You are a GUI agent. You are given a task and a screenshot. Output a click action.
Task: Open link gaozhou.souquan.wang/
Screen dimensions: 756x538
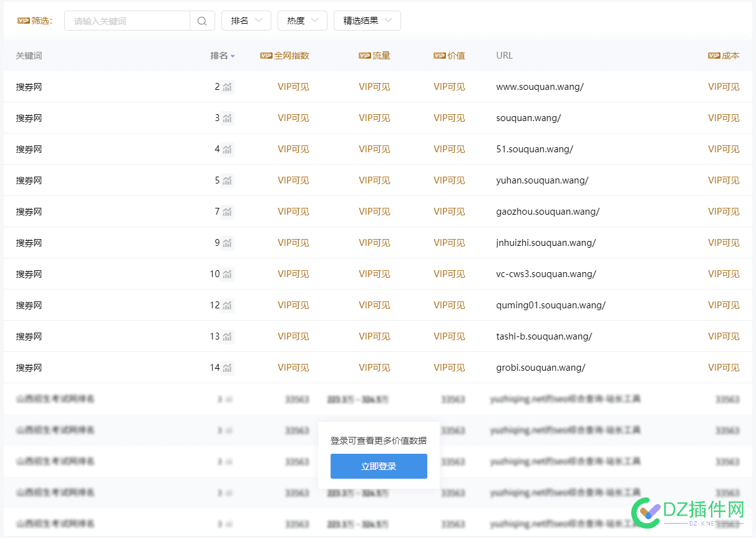pos(548,212)
